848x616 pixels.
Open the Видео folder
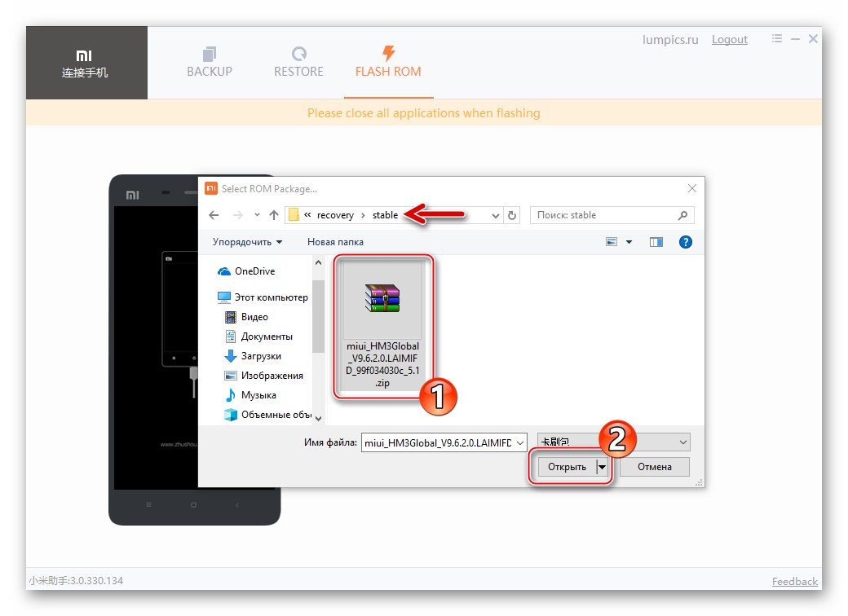[246, 317]
